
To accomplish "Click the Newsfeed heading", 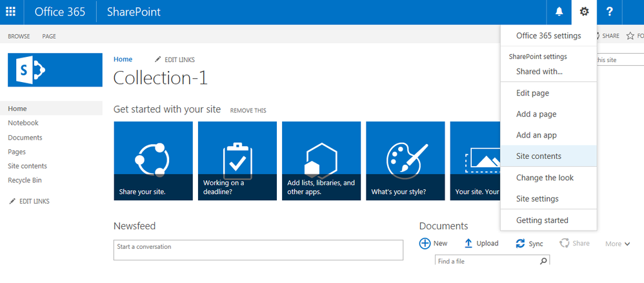I will (x=134, y=226).
